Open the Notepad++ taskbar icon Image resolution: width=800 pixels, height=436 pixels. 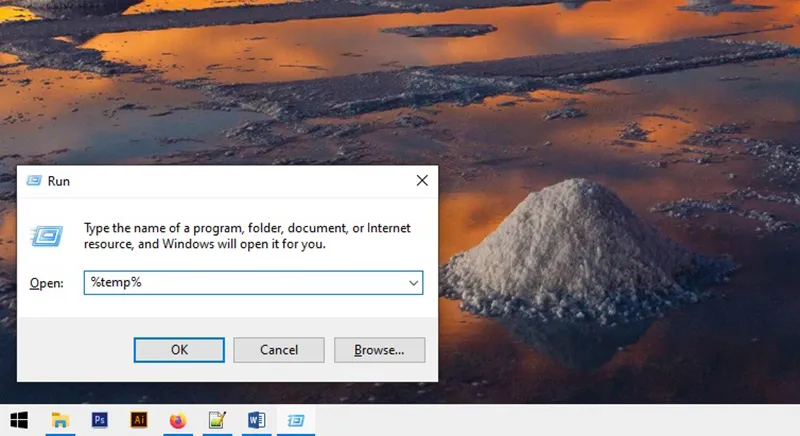tap(217, 420)
